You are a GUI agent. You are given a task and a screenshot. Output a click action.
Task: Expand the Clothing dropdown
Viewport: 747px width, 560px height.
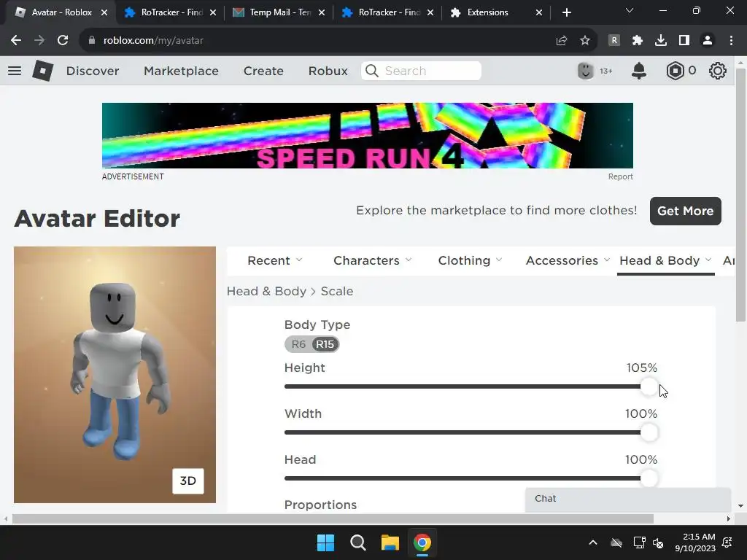point(471,260)
